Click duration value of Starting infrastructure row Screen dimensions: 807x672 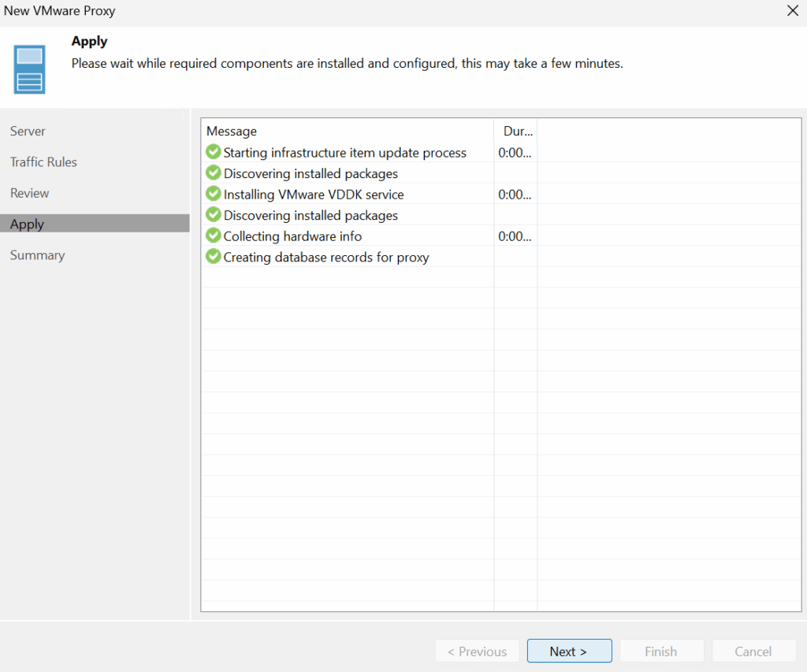[x=515, y=153]
